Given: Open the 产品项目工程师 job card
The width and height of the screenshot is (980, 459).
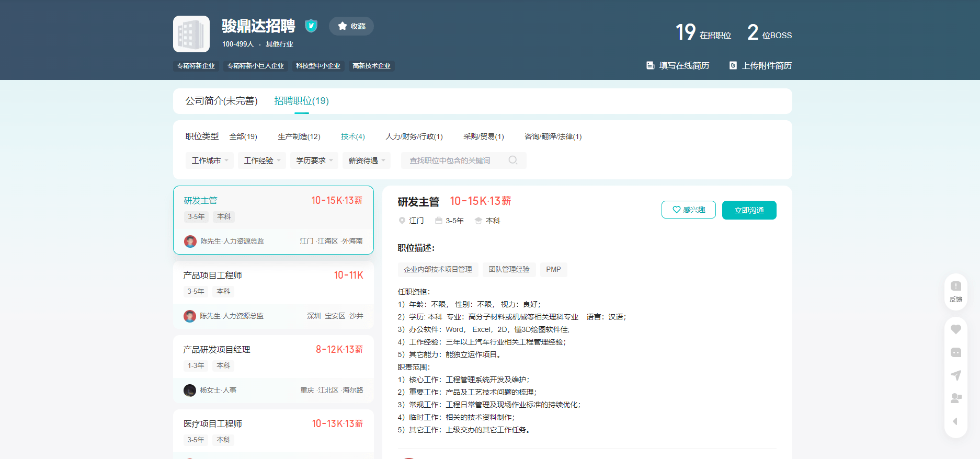Looking at the screenshot, I should tap(274, 295).
